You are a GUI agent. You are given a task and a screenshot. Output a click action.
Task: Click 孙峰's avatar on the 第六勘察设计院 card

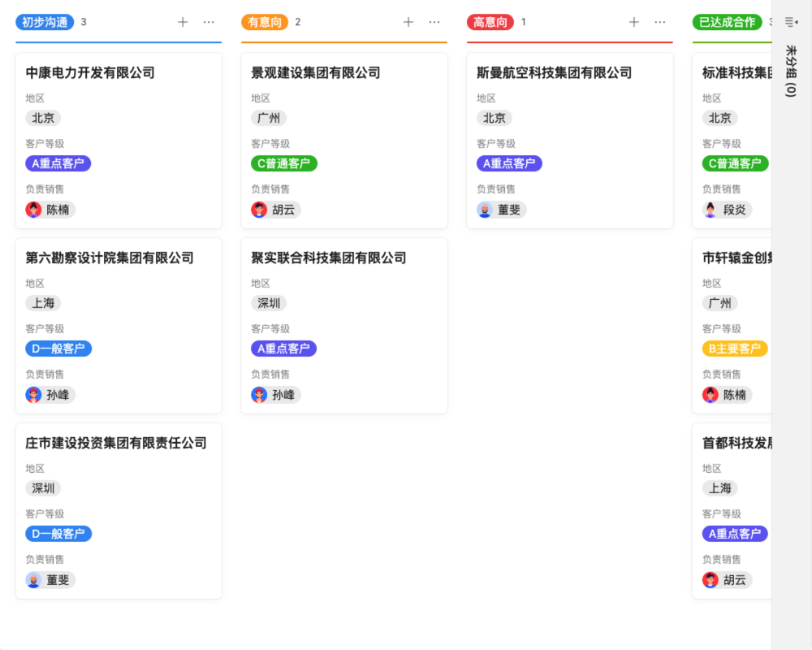tap(33, 394)
